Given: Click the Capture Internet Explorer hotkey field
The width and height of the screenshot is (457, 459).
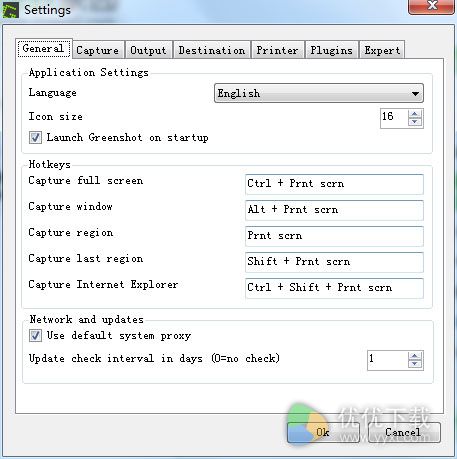Looking at the screenshot, I should (x=334, y=288).
